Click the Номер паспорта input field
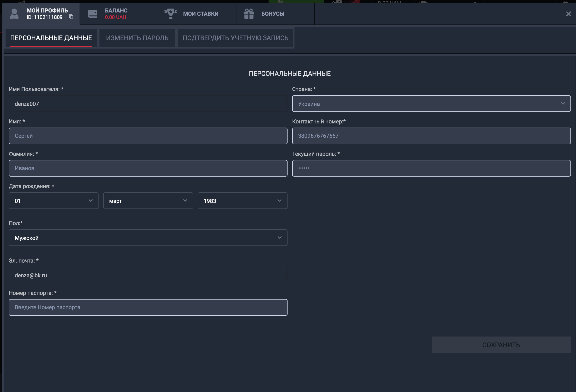 [148, 307]
